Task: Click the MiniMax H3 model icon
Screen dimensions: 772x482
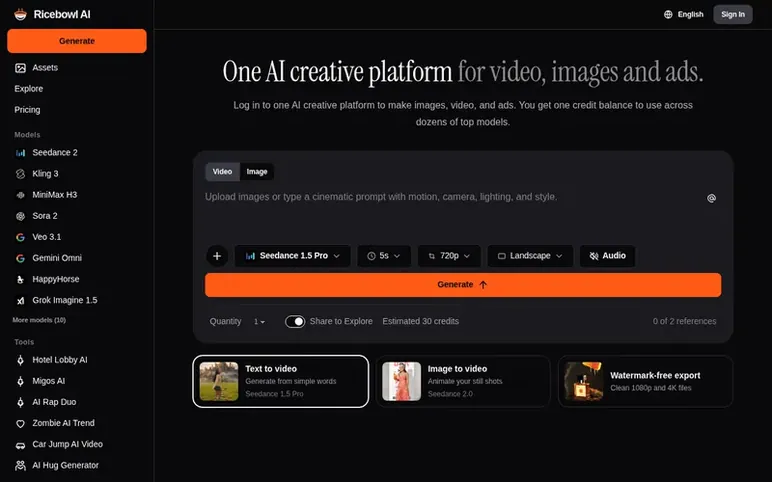Action: point(20,195)
